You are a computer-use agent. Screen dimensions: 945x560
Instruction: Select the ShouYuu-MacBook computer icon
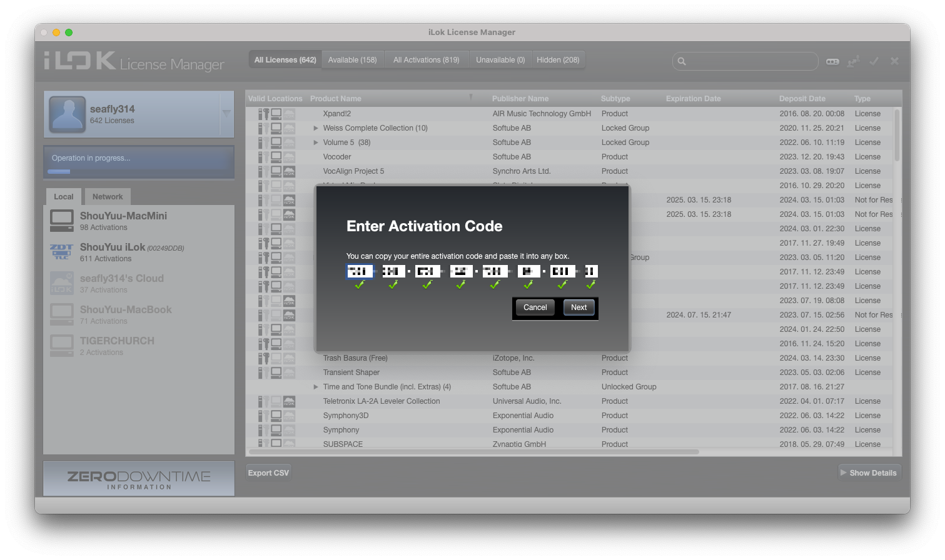[x=62, y=314]
